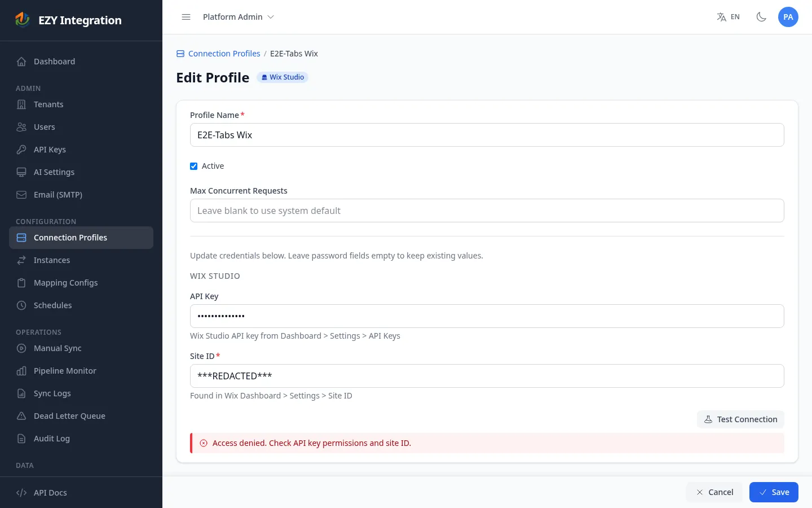The width and height of the screenshot is (812, 508).
Task: Click the Dead Letter Queue warning icon
Action: (x=21, y=416)
